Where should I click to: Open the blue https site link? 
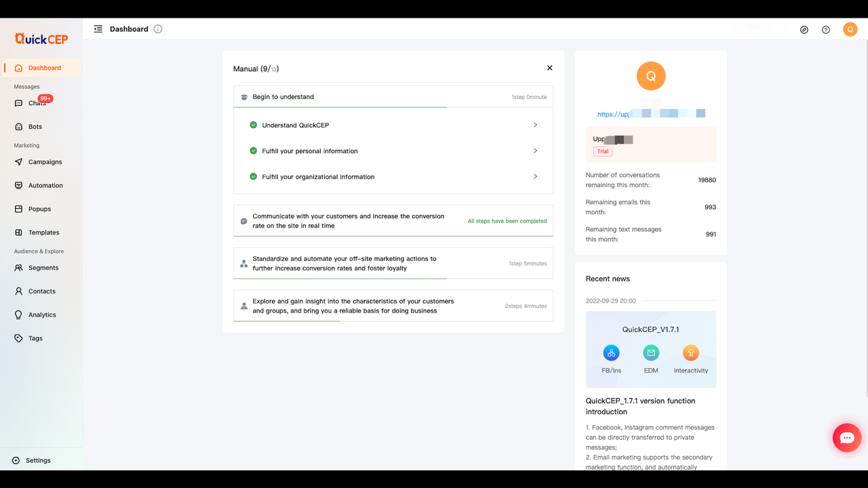(x=651, y=114)
